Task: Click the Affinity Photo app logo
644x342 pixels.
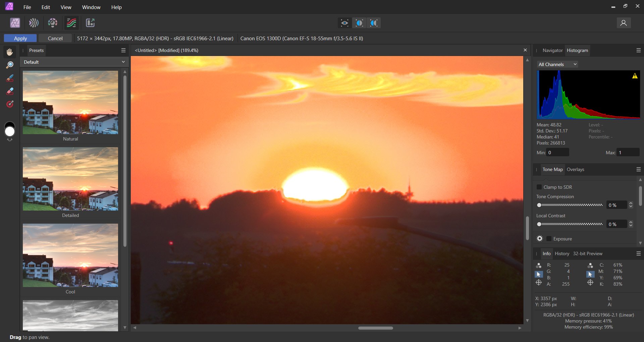Action: [x=9, y=6]
